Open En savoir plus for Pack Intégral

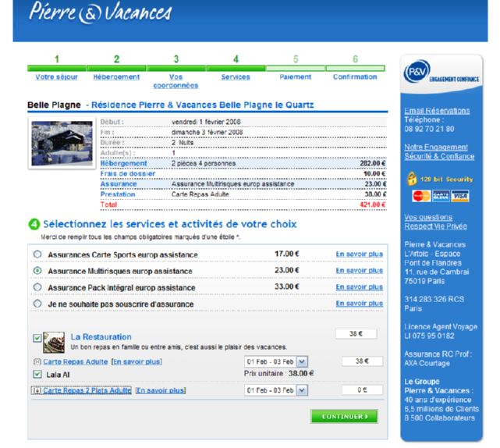[360, 287]
